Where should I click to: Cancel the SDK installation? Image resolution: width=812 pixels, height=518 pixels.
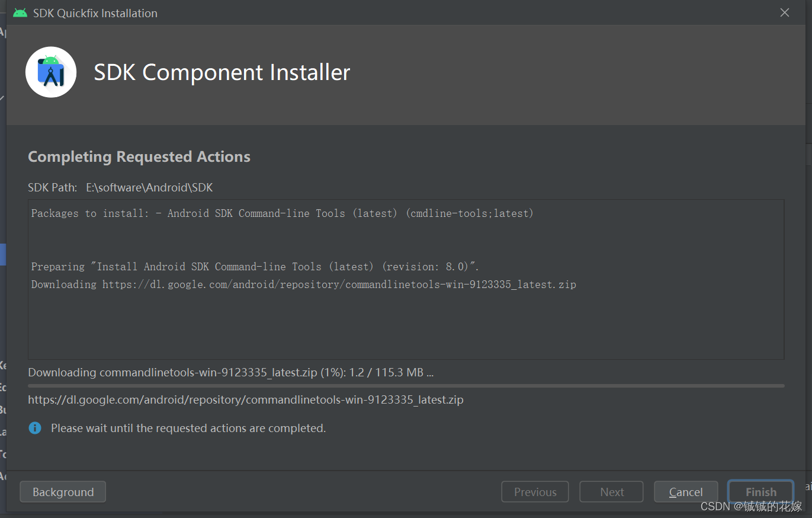(686, 492)
